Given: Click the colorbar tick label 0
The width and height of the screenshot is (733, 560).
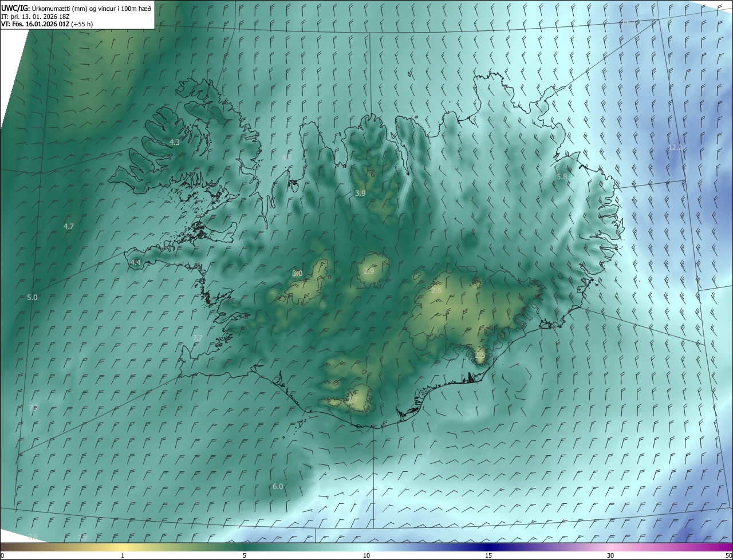Looking at the screenshot, I should pos(2,555).
